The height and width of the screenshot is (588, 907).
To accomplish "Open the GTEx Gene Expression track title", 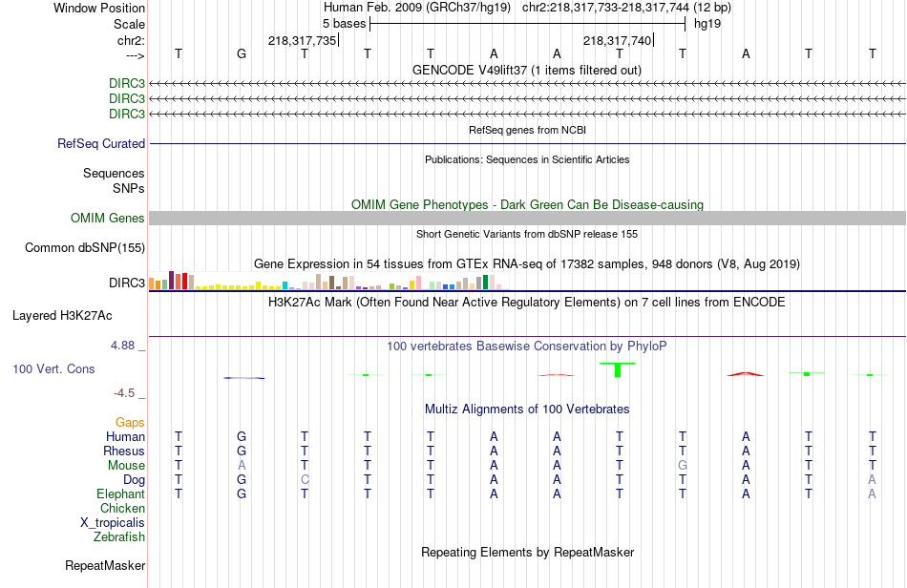I will 527,264.
